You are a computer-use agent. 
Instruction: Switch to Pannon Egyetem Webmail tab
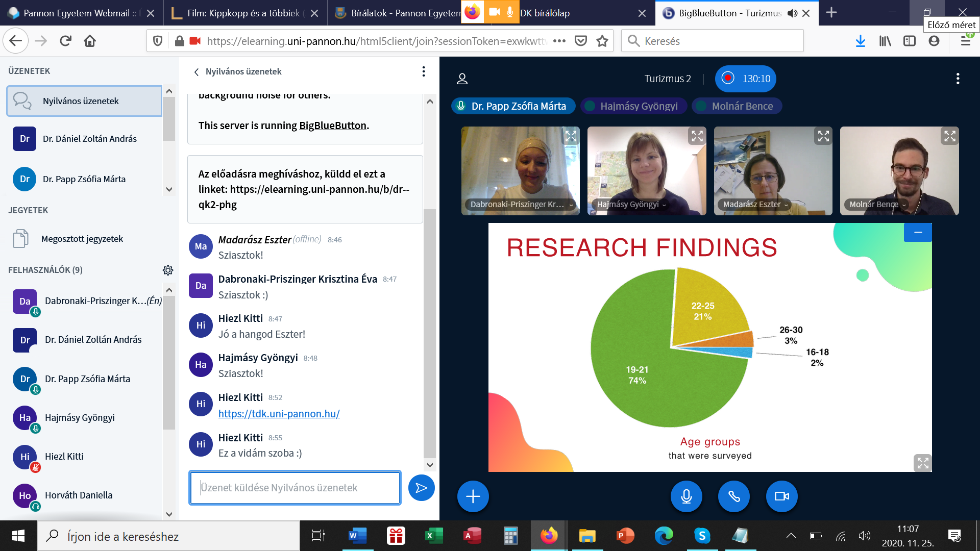pos(77,13)
